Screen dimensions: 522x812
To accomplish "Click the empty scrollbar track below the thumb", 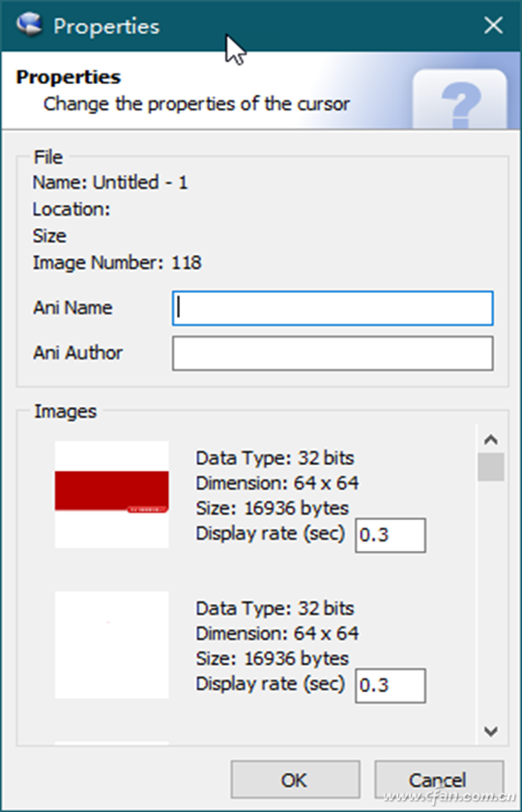I will tap(490, 599).
